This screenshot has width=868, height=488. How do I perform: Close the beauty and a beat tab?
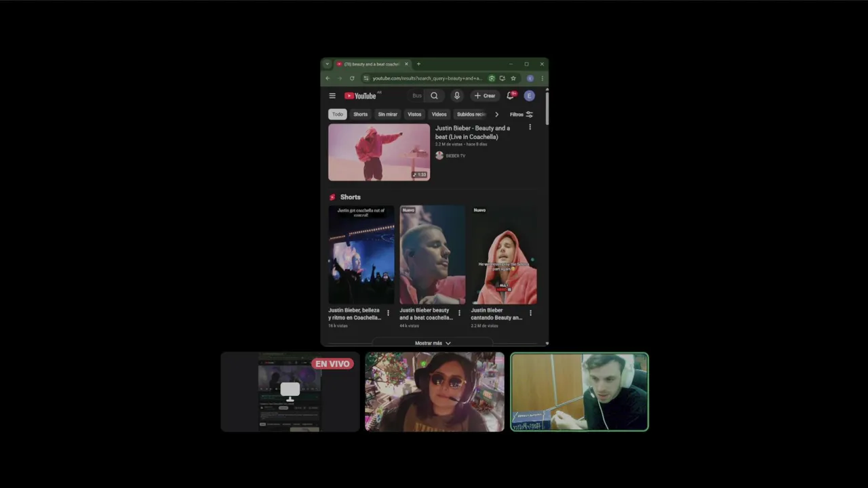[x=406, y=64]
